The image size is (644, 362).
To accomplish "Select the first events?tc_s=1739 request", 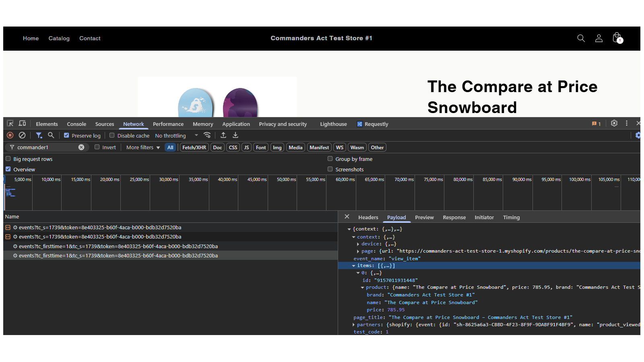I will pos(170,228).
